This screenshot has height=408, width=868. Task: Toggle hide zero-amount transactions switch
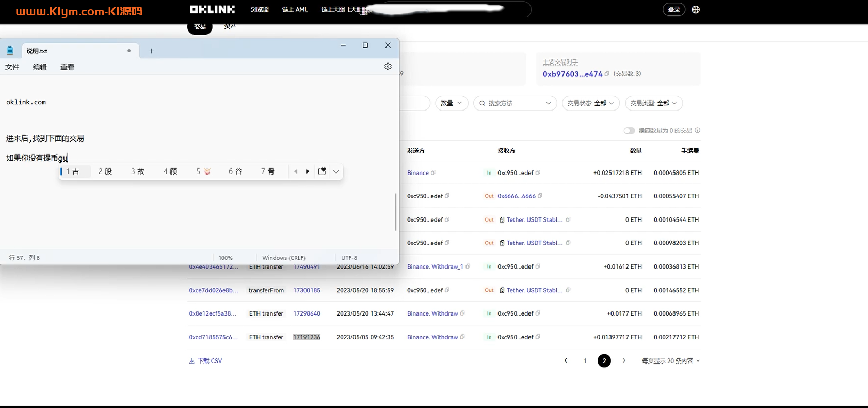(629, 131)
